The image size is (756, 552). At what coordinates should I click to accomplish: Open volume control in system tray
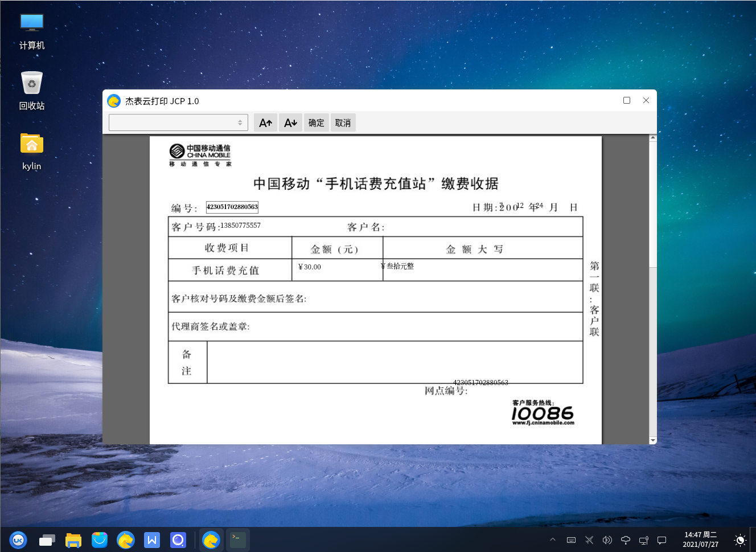click(607, 540)
